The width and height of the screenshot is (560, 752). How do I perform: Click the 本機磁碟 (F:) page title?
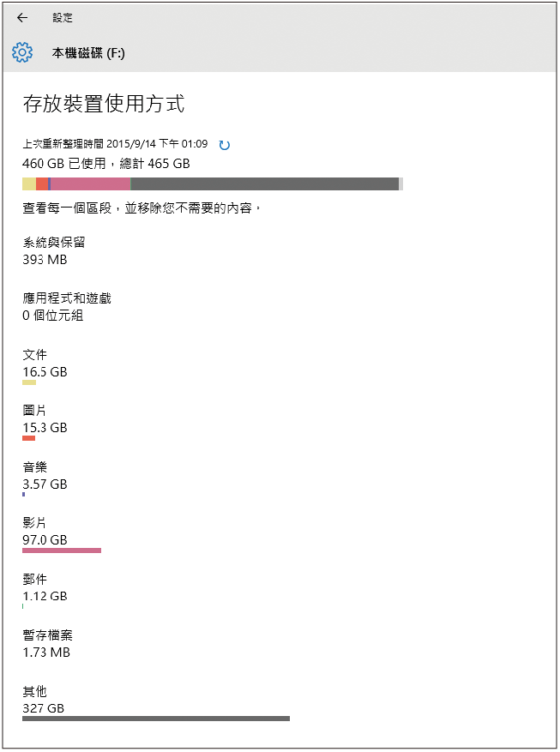point(89,53)
